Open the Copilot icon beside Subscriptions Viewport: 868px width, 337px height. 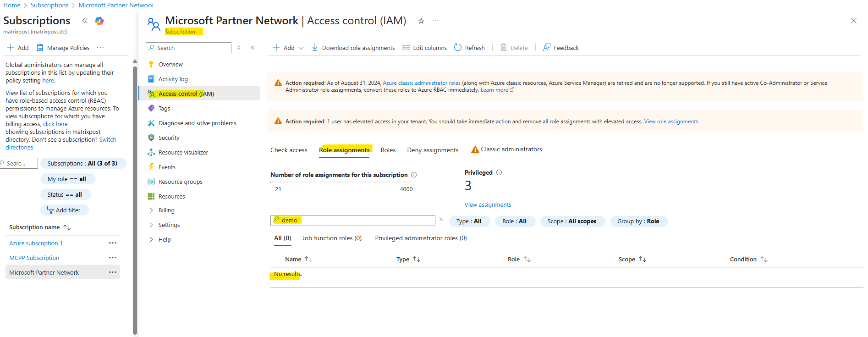99,21
